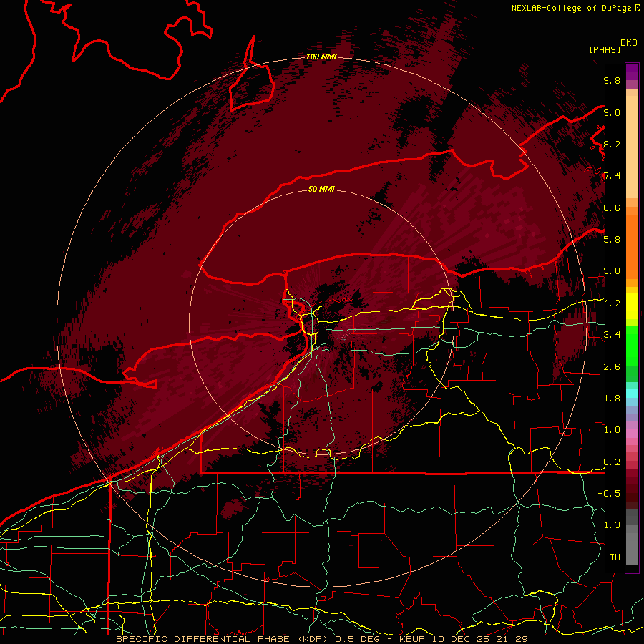Click the 0.5 DEG elevation angle text
The width and height of the screenshot is (644, 644).
(x=356, y=639)
